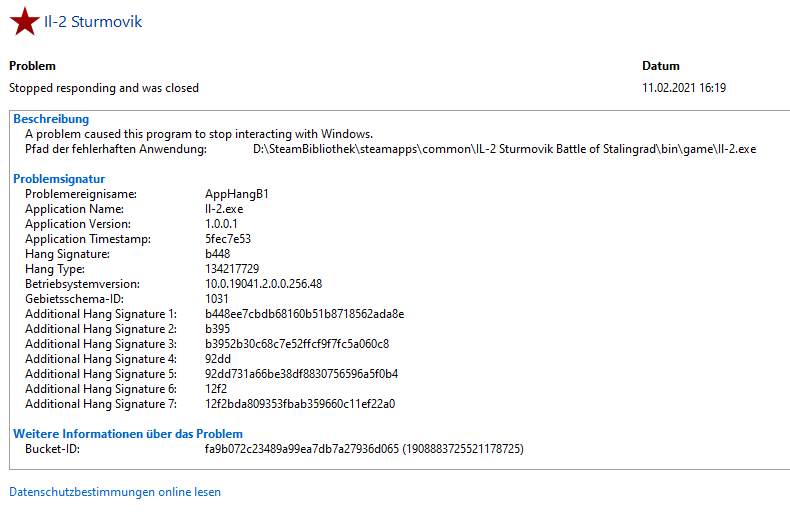Click the Betriebssystemversion label
This screenshot has width=790, height=517.
tap(83, 284)
